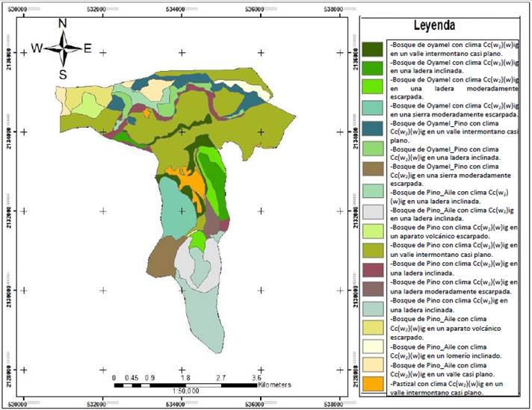Click the 'W' label on compass

tap(37, 49)
